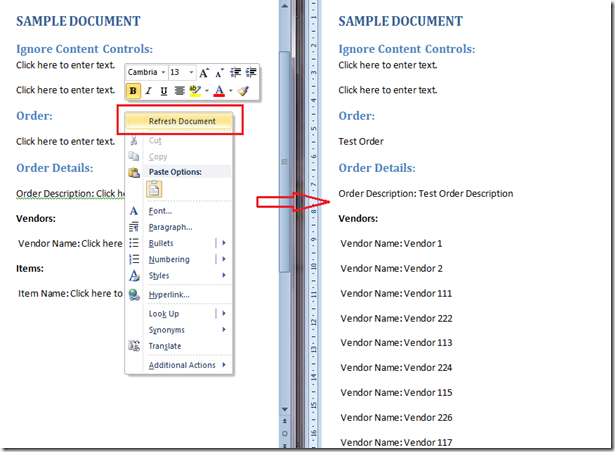Click the Decrease Indent icon
This screenshot has width=615, height=452.
point(235,72)
